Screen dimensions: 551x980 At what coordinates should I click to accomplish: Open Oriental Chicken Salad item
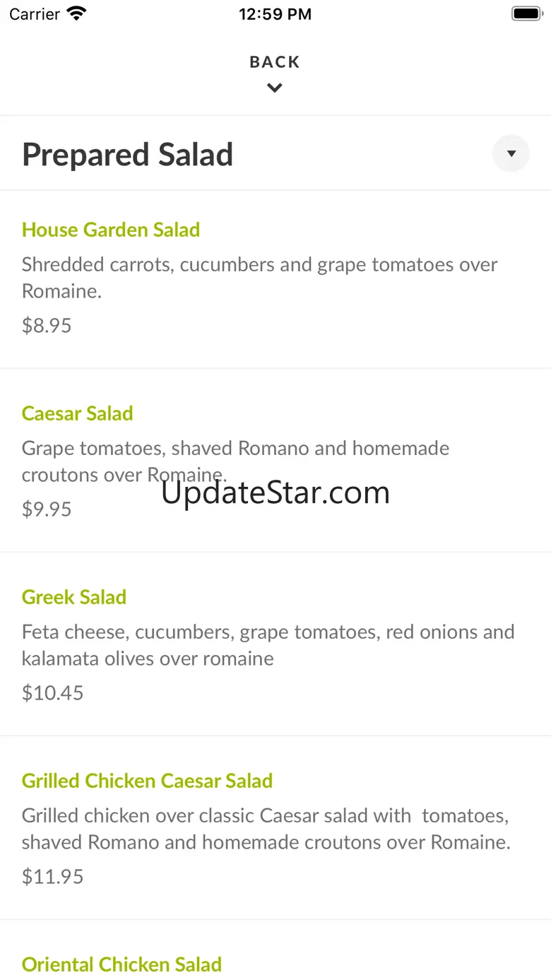point(122,964)
